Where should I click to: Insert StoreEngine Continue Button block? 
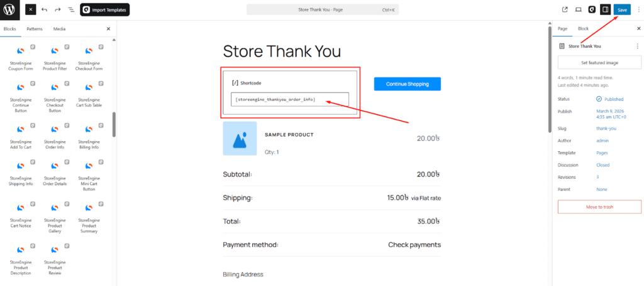click(21, 97)
